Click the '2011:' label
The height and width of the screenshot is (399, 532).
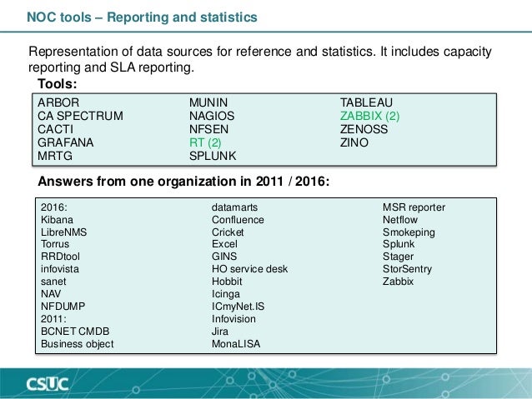53,319
